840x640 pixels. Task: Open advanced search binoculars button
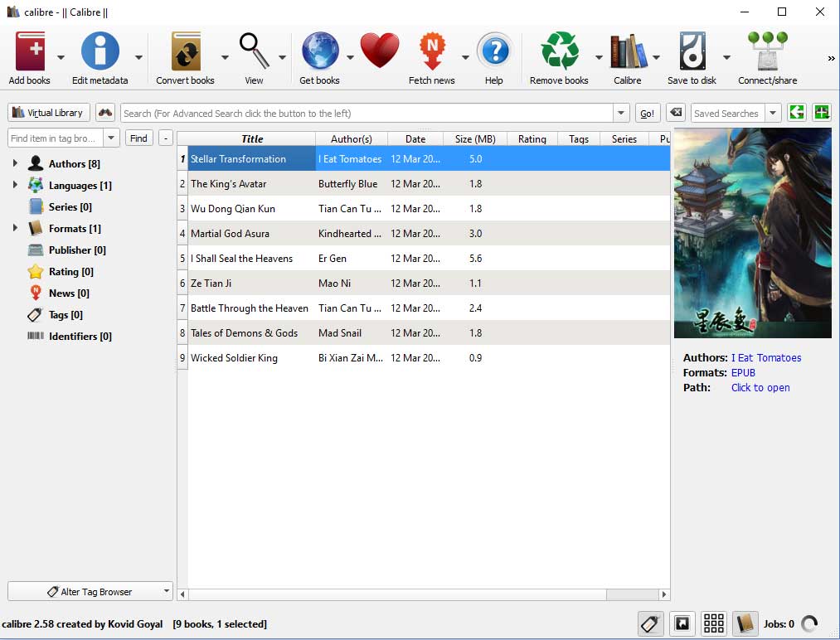105,113
